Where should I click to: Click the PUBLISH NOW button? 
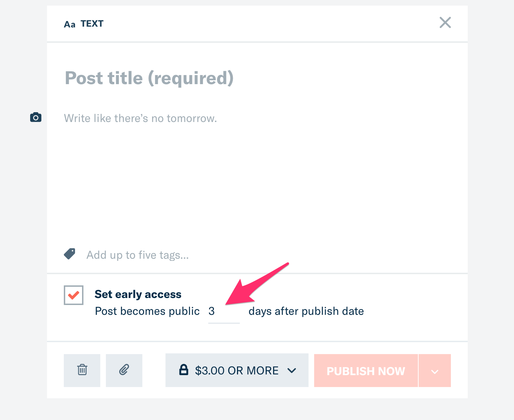[x=366, y=371]
